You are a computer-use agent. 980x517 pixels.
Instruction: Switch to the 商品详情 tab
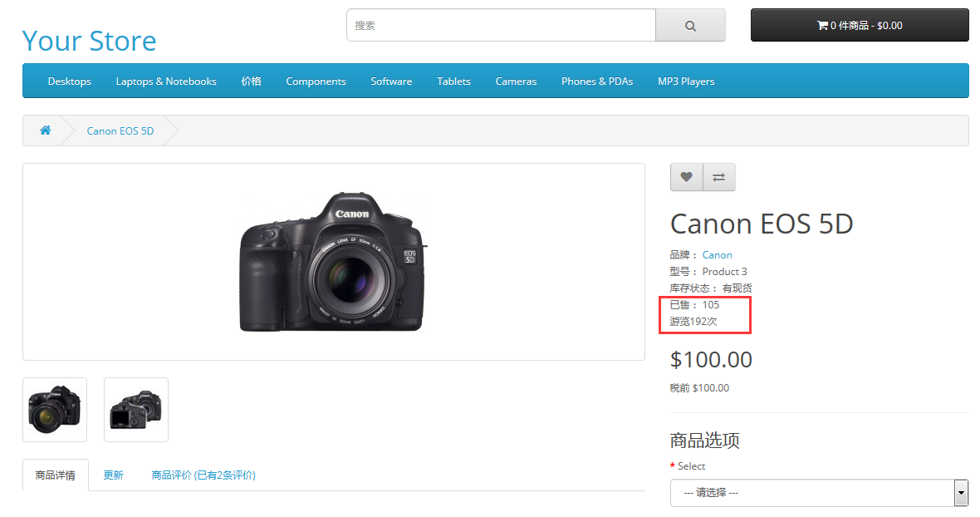tap(56, 475)
